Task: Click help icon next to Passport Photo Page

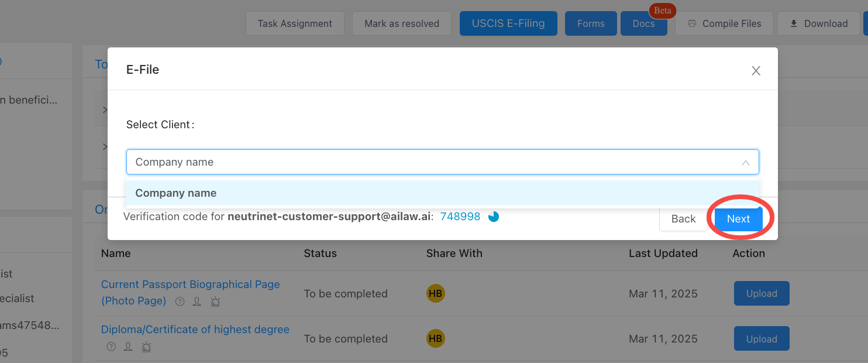Action: pos(180,302)
